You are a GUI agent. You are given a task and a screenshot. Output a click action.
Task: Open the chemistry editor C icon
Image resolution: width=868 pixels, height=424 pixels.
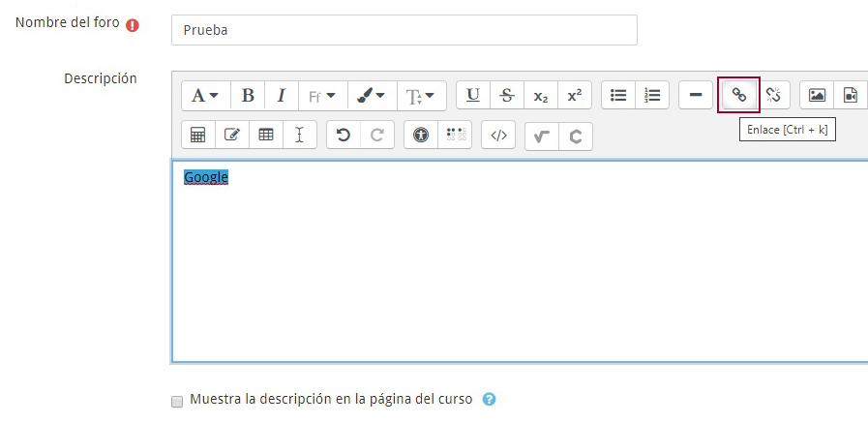coord(576,136)
